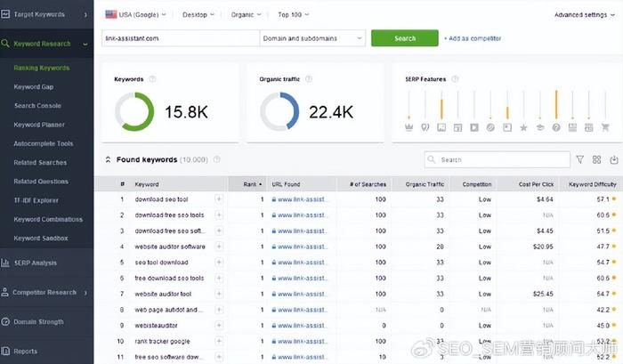The width and height of the screenshot is (623, 364).
Task: Select TF-IDF Explorer from sidebar
Action: coord(36,200)
